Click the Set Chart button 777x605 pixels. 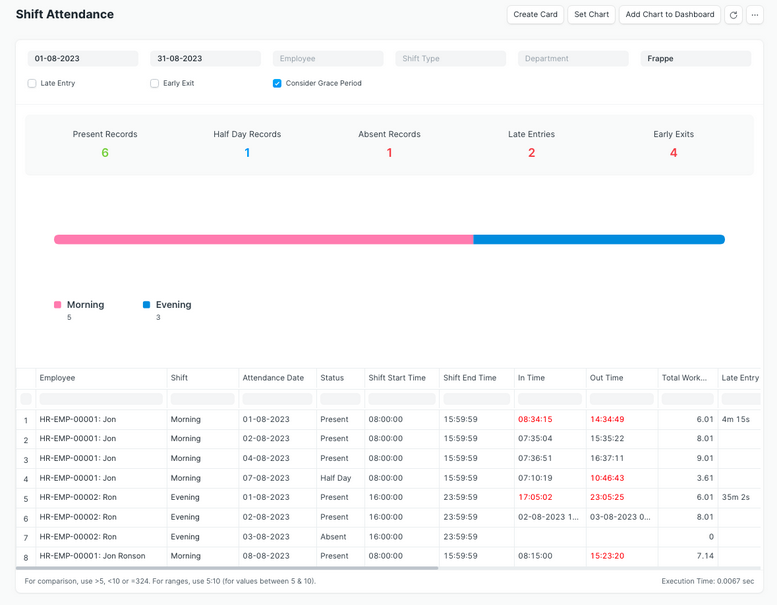591,15
